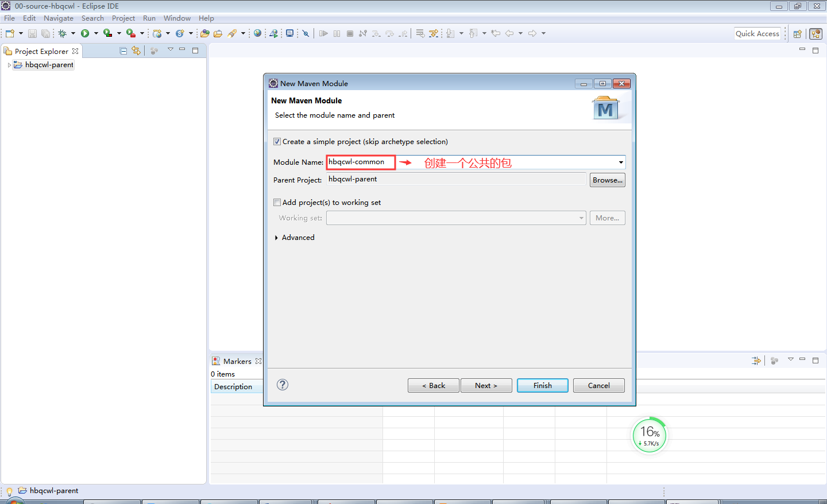Click the Suspend debug icon
Screen dimensions: 827x504
(337, 33)
